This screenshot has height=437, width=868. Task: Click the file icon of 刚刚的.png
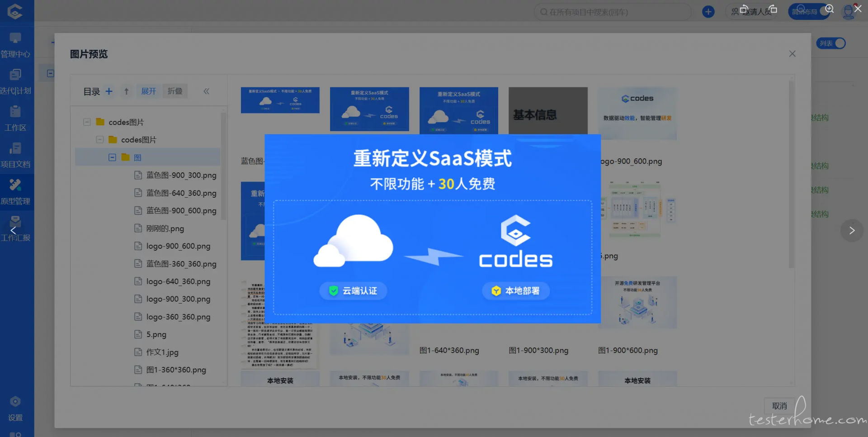(x=138, y=228)
